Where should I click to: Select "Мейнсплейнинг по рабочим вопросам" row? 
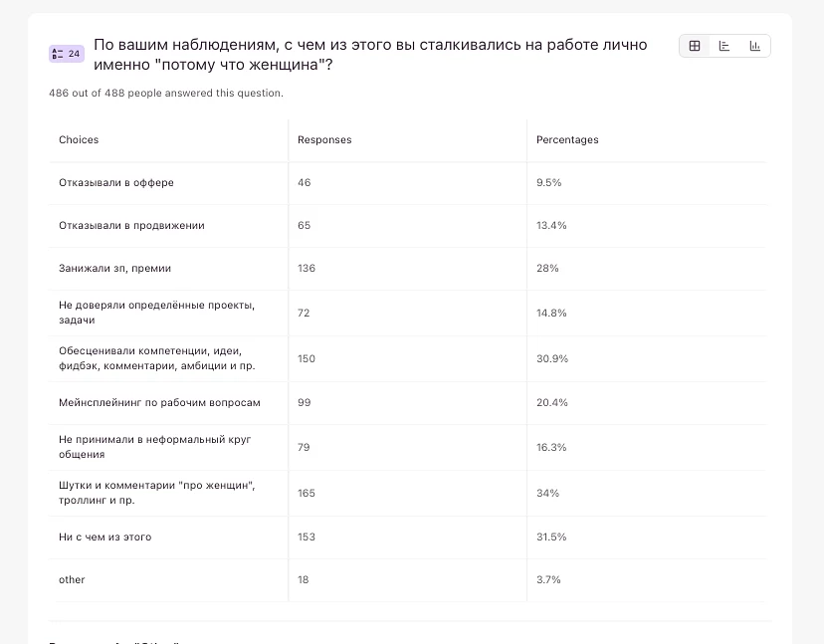159,403
